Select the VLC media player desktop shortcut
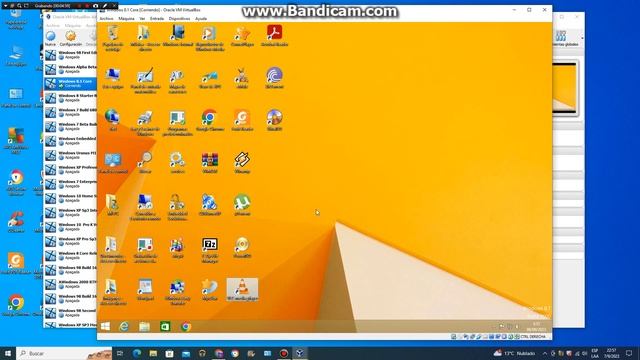 tap(242, 290)
